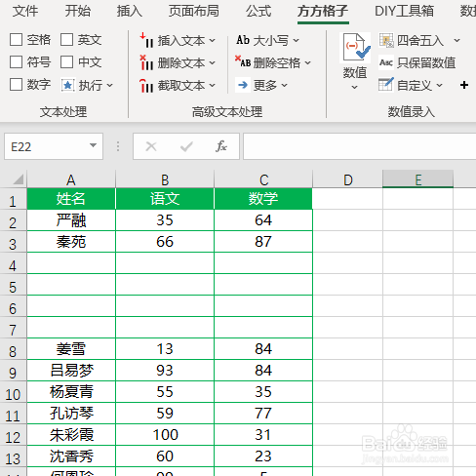Switch to the 公式 tab
This screenshot has width=476, height=476.
(258, 11)
